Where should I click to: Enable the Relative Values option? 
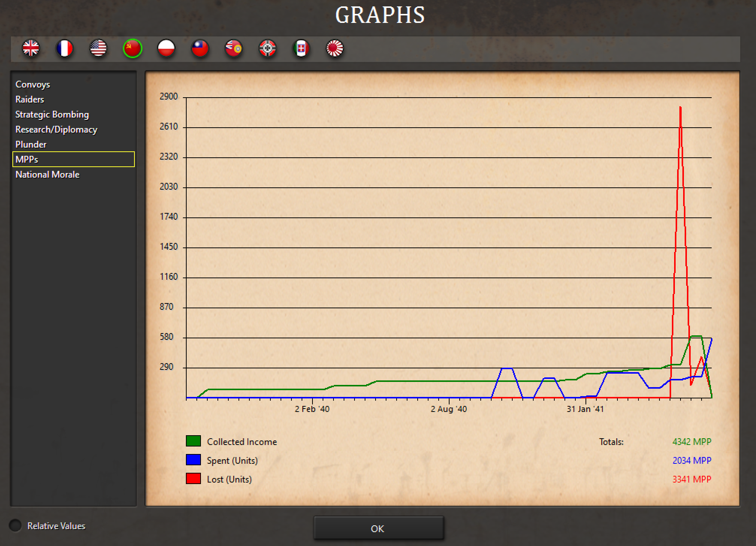(15, 525)
